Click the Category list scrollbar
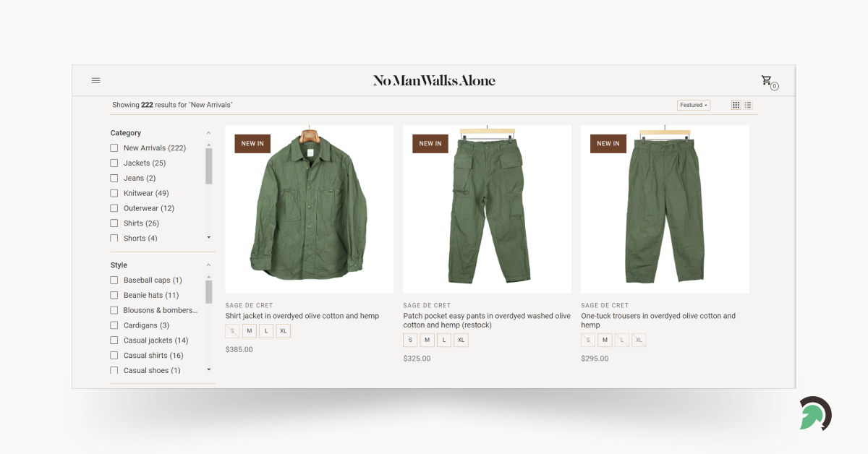The image size is (868, 454). [210, 165]
